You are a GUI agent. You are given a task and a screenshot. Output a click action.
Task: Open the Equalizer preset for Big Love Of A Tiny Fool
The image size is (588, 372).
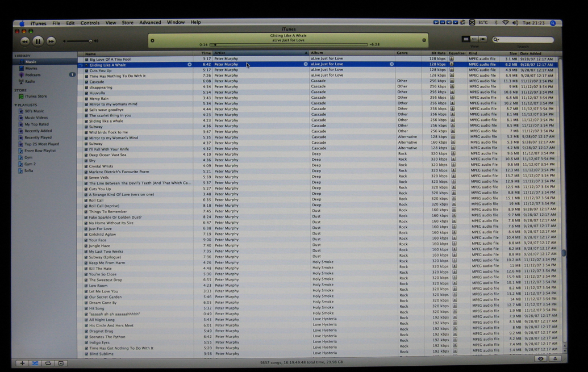(452, 59)
